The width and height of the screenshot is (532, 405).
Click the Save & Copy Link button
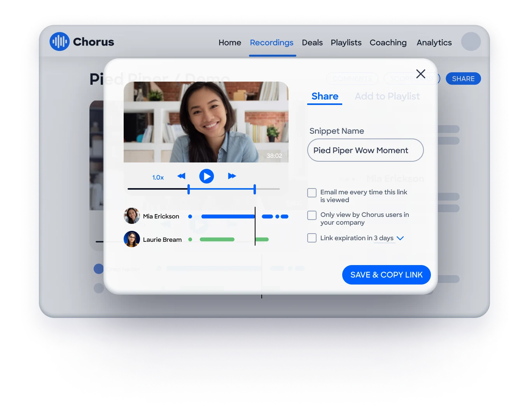click(x=387, y=275)
